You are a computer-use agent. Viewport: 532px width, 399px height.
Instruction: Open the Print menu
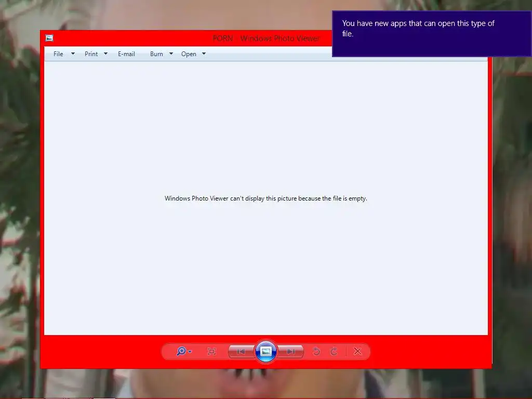click(91, 54)
